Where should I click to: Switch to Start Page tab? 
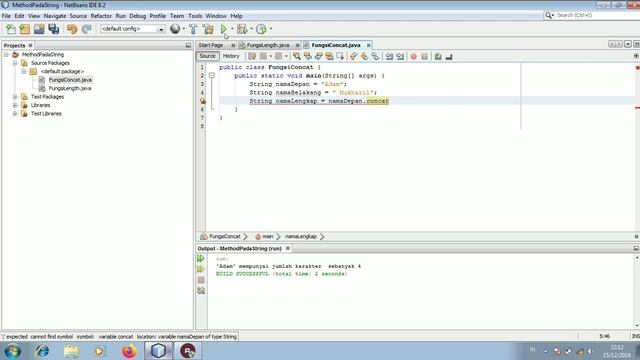pos(211,45)
